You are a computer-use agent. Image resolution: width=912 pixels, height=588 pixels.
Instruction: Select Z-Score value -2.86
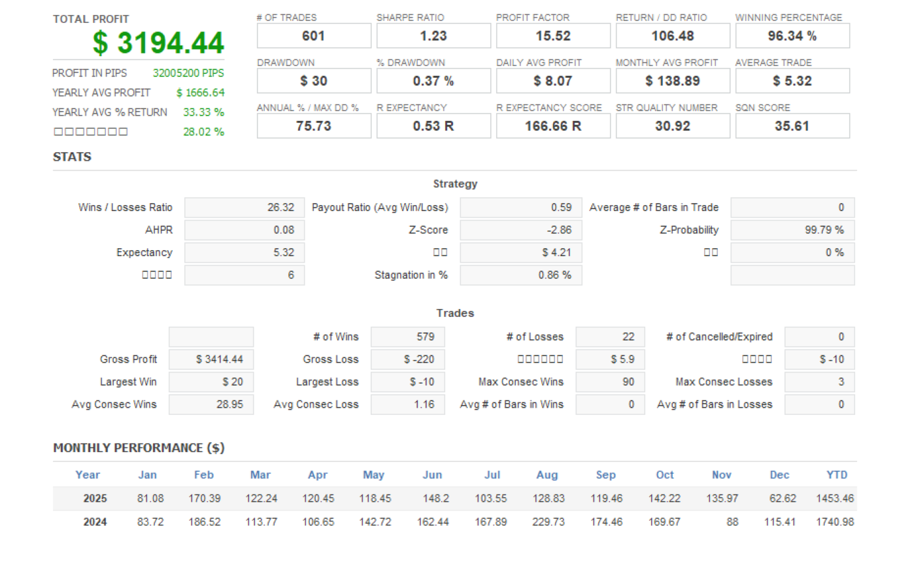click(x=521, y=230)
